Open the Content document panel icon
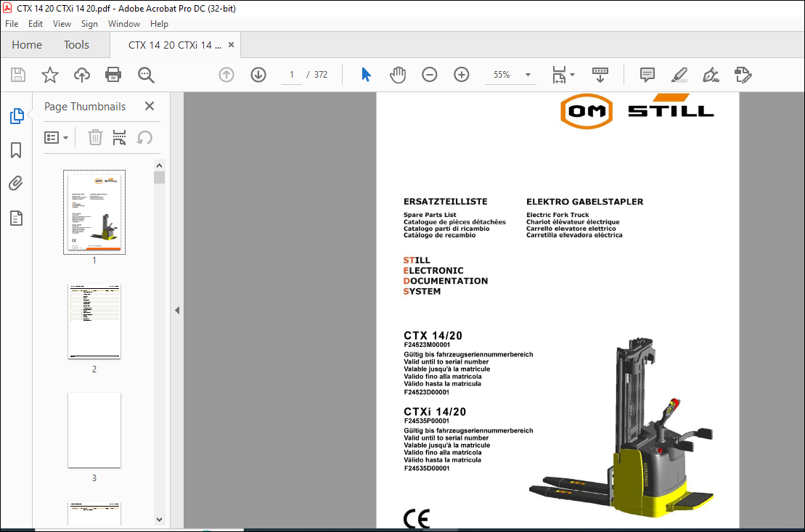The image size is (805, 532). [x=16, y=218]
